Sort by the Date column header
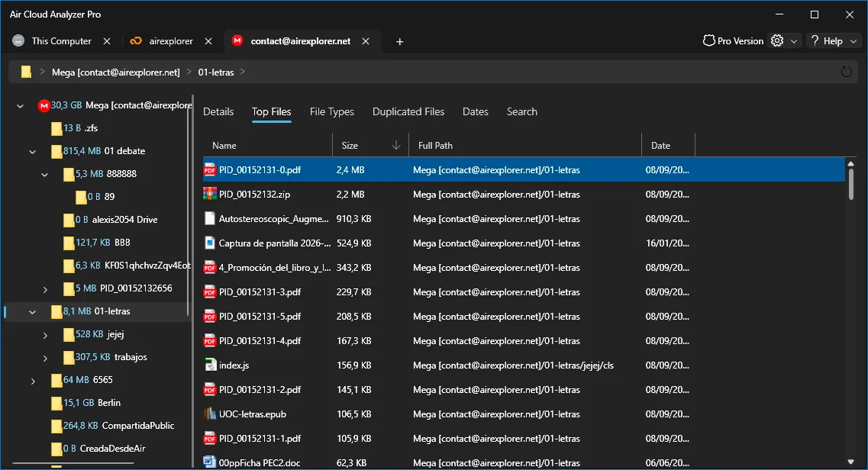 (x=668, y=146)
